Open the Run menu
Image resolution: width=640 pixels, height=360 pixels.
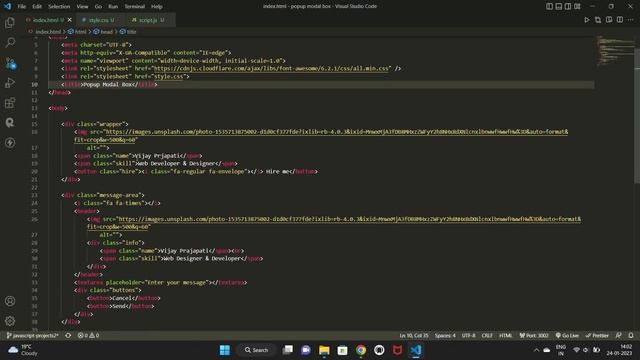click(x=113, y=7)
